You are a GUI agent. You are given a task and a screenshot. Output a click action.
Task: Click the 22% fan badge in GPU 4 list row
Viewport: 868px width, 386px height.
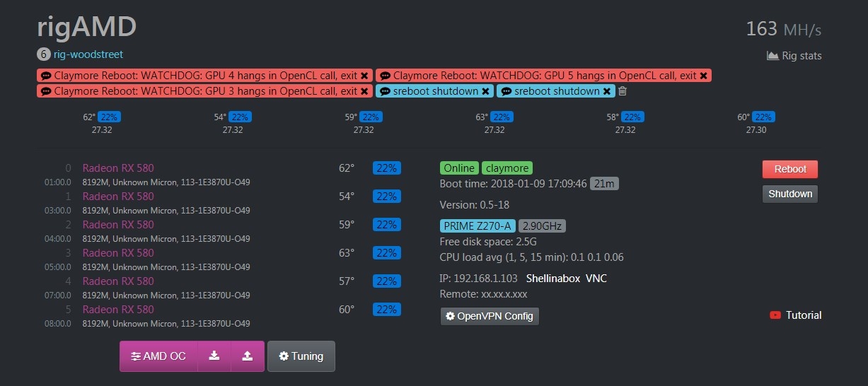click(x=386, y=281)
